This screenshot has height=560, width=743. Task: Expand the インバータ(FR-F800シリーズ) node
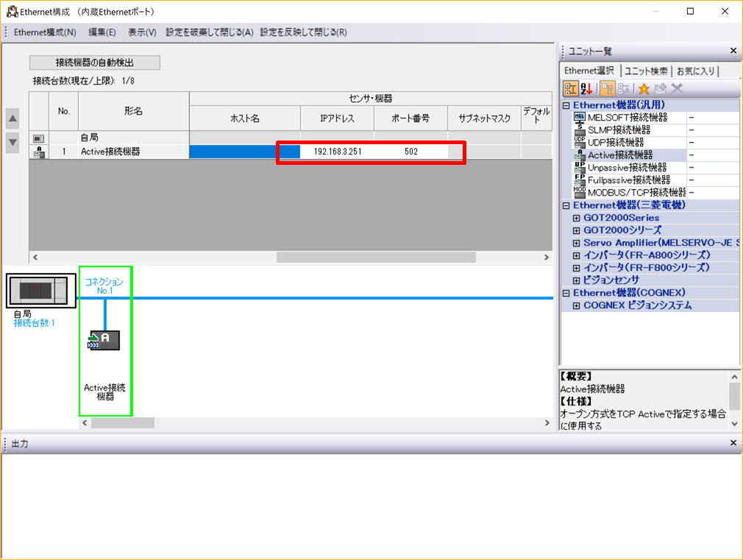[576, 268]
